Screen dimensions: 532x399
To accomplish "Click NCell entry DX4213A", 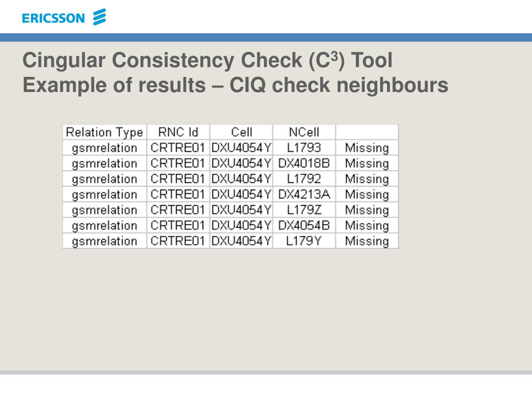I will pos(304,194).
